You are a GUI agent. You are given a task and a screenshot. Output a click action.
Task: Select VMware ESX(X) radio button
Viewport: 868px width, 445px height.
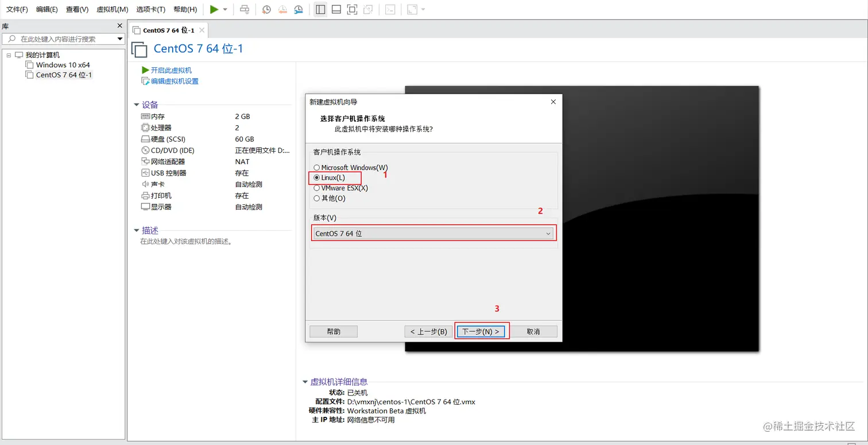click(x=316, y=188)
